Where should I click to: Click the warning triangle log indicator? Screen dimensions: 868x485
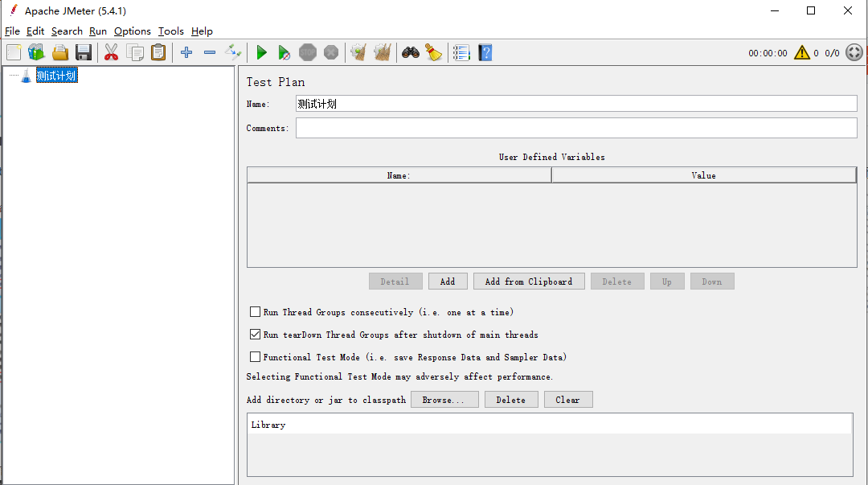(802, 52)
